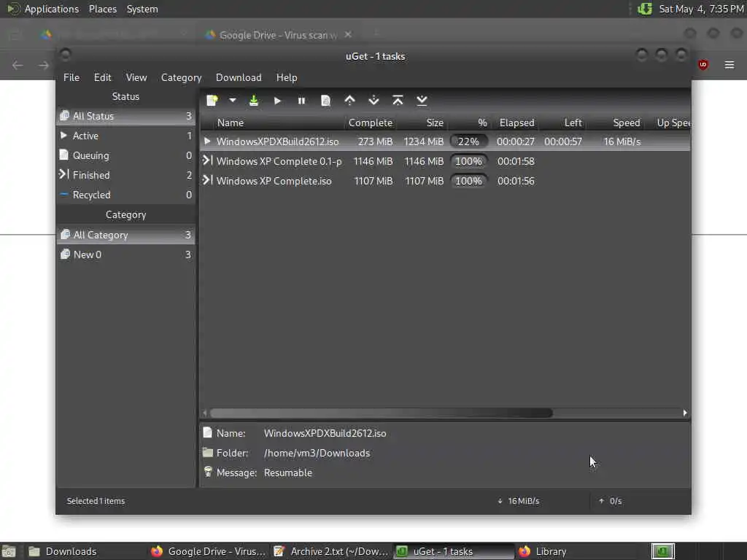Click the Move to Top icon
This screenshot has height=560, width=747.
click(398, 101)
